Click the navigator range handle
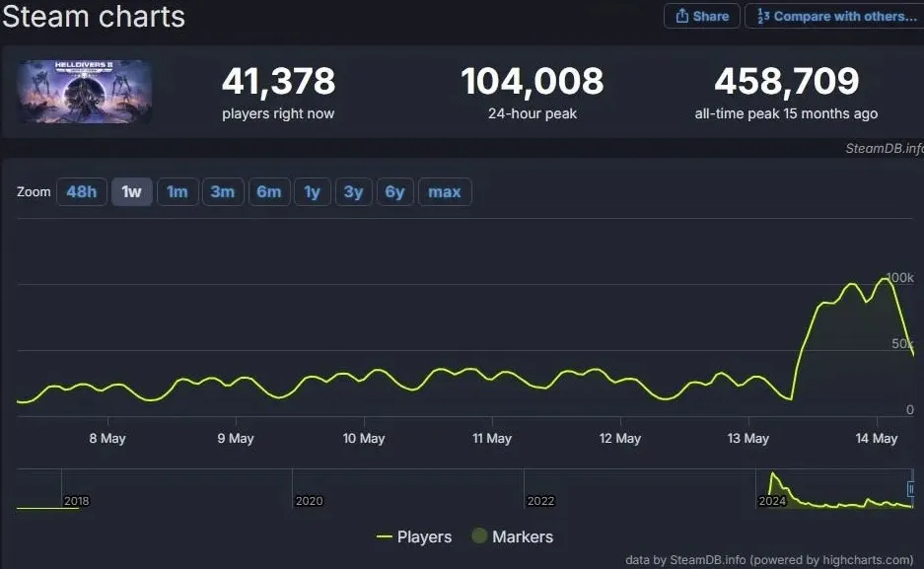This screenshot has height=569, width=924. (910, 489)
